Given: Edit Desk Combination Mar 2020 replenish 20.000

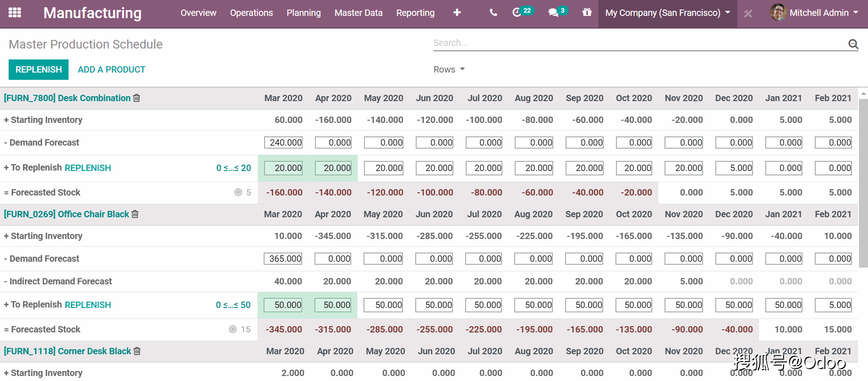Looking at the screenshot, I should pos(284,168).
